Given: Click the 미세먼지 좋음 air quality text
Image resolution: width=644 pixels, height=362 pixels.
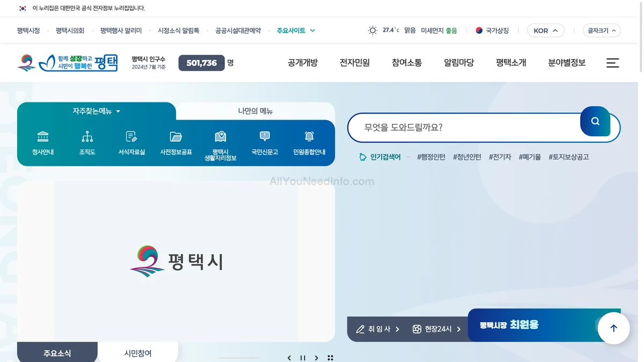Looking at the screenshot, I should pyautogui.click(x=439, y=31).
